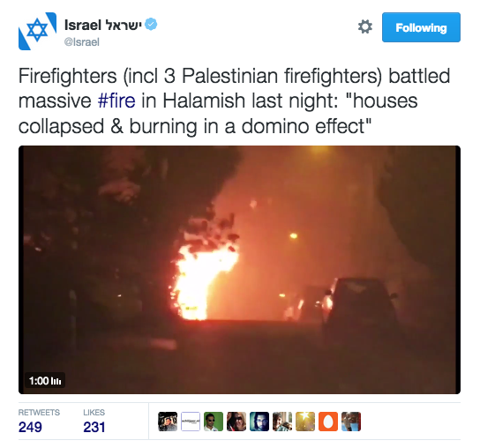Image resolution: width=480 pixels, height=448 pixels.
Task: Open the sunglasses woman liker avatar
Action: point(236,422)
